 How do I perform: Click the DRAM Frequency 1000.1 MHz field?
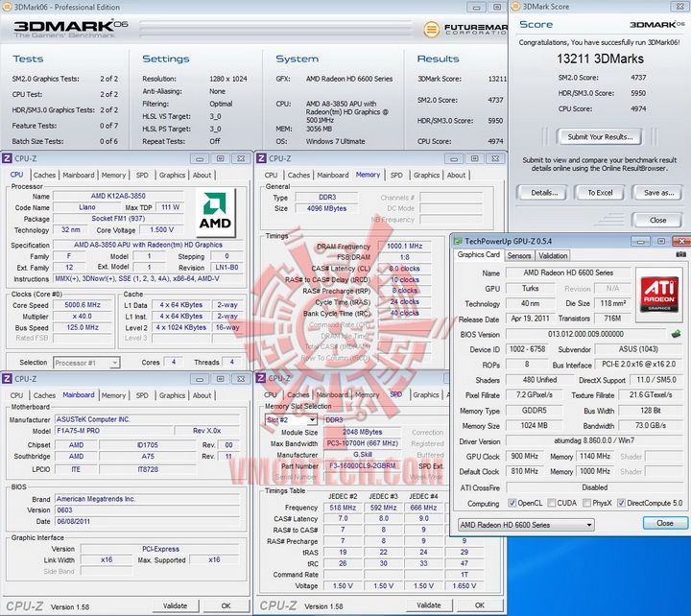(404, 247)
